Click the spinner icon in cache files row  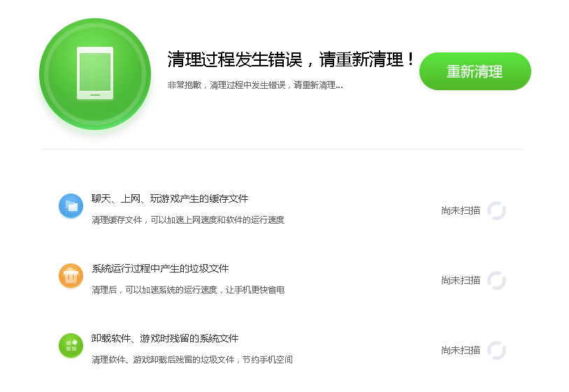(496, 210)
